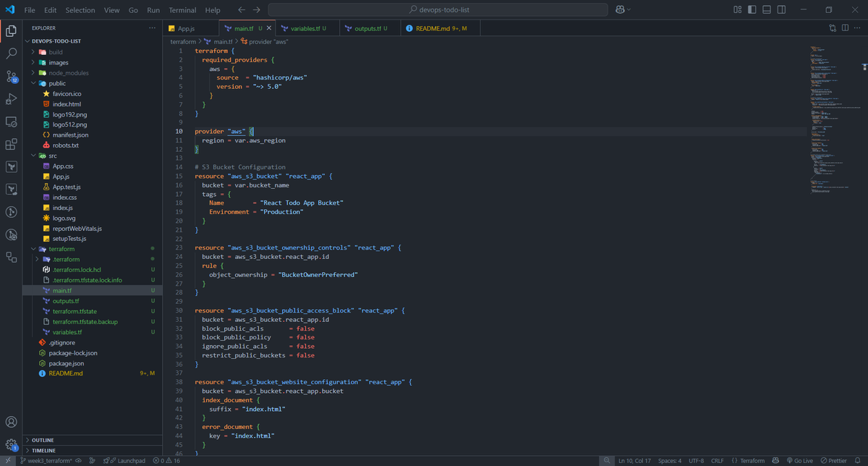Open the zoom magnifier in status bar
The height and width of the screenshot is (466, 868).
click(606, 460)
